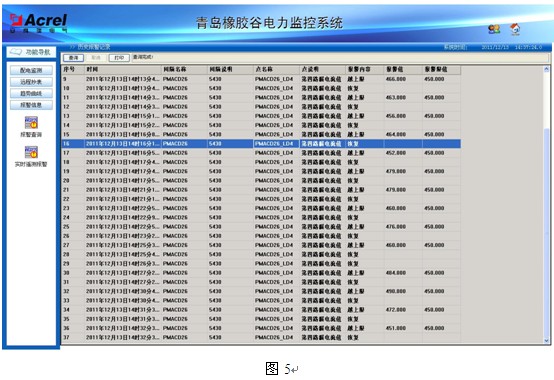Click the scrollbar up arrow
The height and width of the screenshot is (380, 554).
(x=547, y=70)
